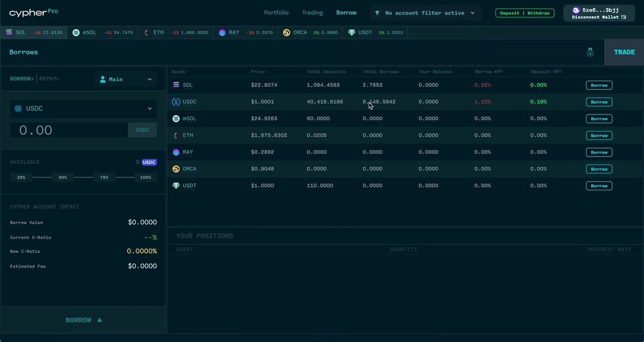Click the RAY icon in ticker bar
Viewport: 644px width, 342px height.
tap(222, 33)
